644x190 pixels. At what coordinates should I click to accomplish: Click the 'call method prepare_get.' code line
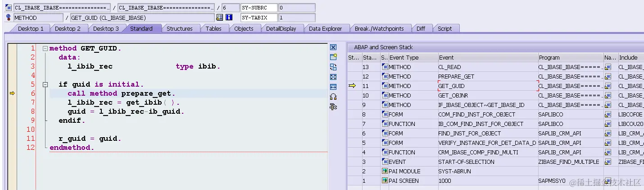tap(121, 93)
